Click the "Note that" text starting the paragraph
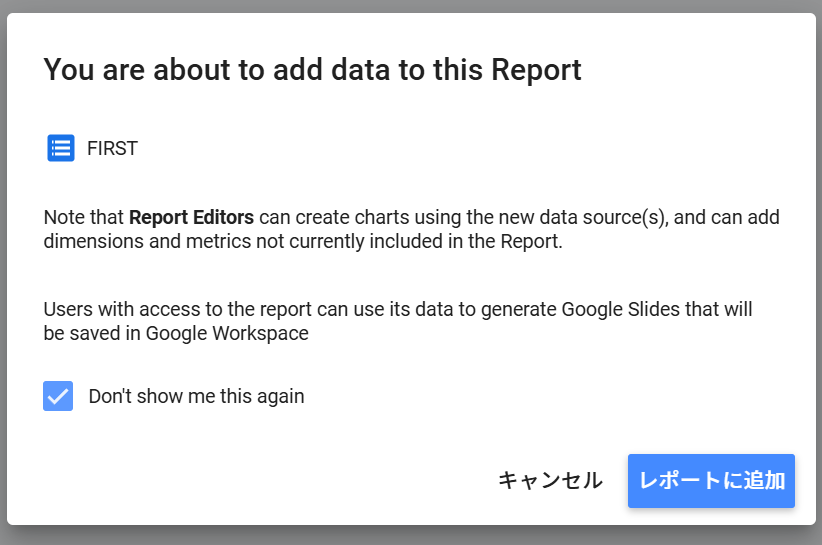822x545 pixels. click(x=84, y=217)
